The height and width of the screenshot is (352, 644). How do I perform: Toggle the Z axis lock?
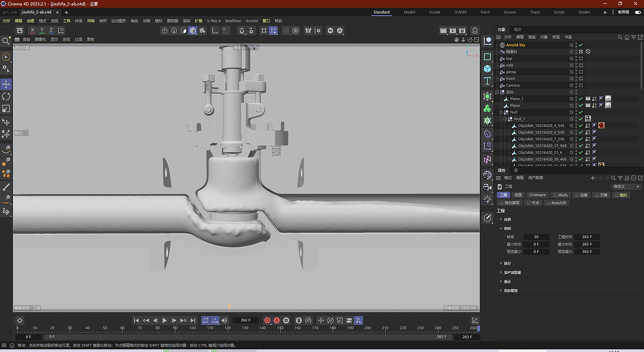click(51, 31)
